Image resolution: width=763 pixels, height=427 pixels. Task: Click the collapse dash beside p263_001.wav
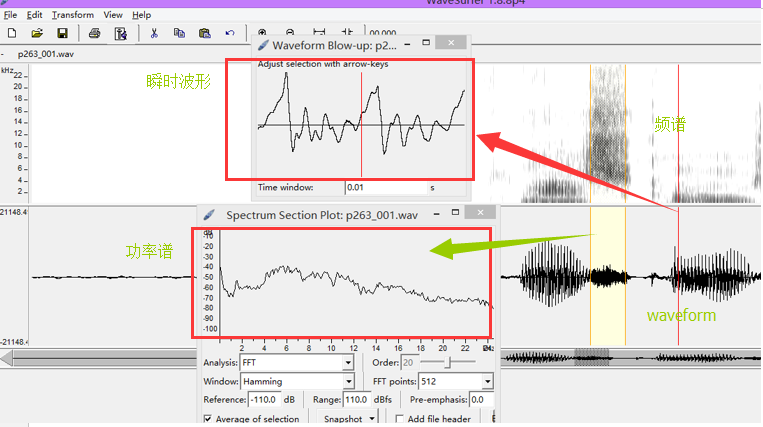[2, 54]
